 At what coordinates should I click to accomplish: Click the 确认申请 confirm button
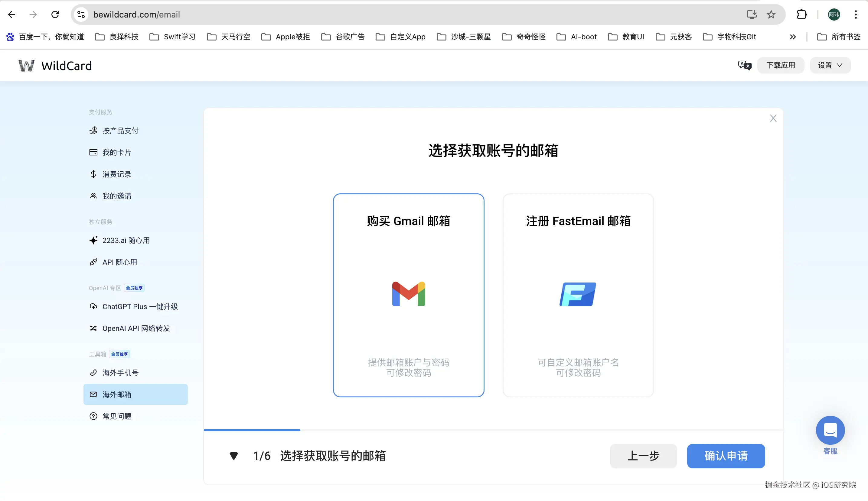coord(725,456)
